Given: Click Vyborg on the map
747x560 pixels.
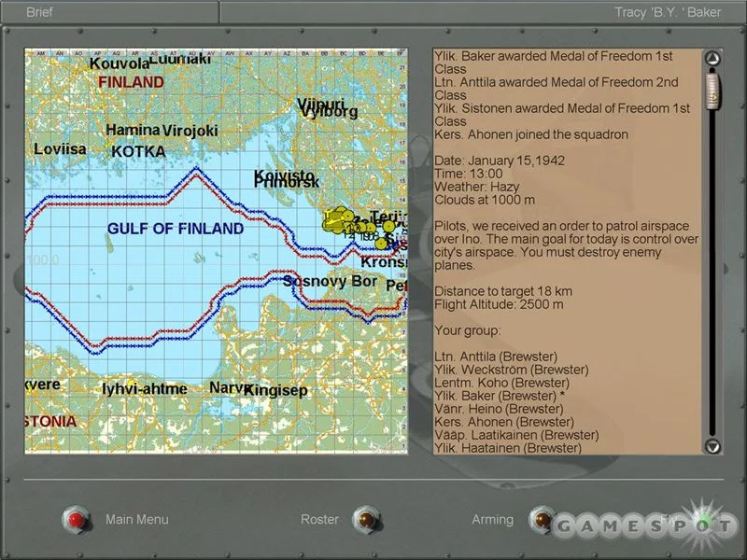Looking at the screenshot, I should tap(330, 112).
